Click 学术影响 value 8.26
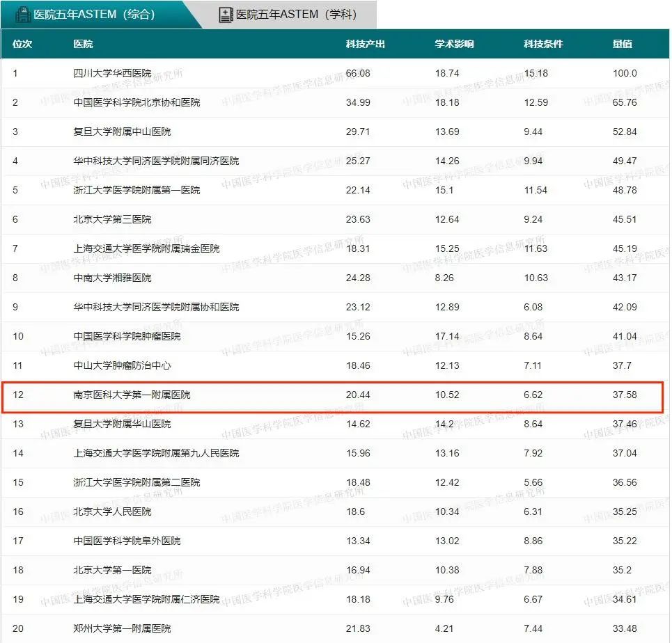Viewport: 672px width, 643px height. point(444,278)
